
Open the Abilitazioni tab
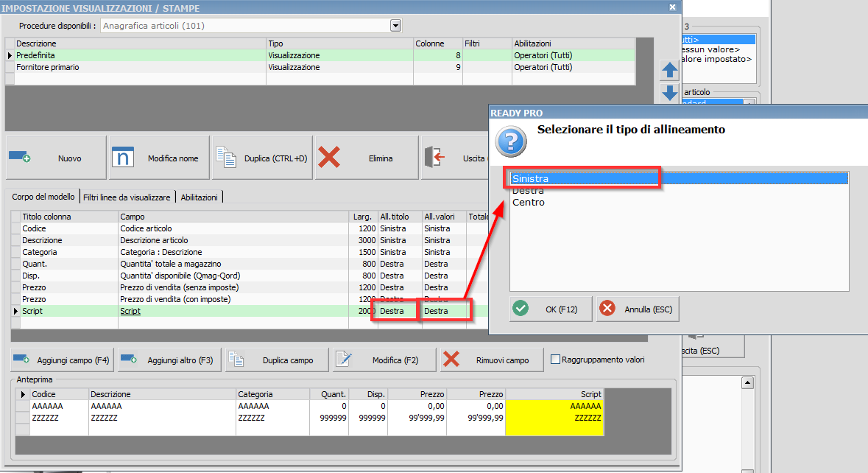(x=200, y=197)
